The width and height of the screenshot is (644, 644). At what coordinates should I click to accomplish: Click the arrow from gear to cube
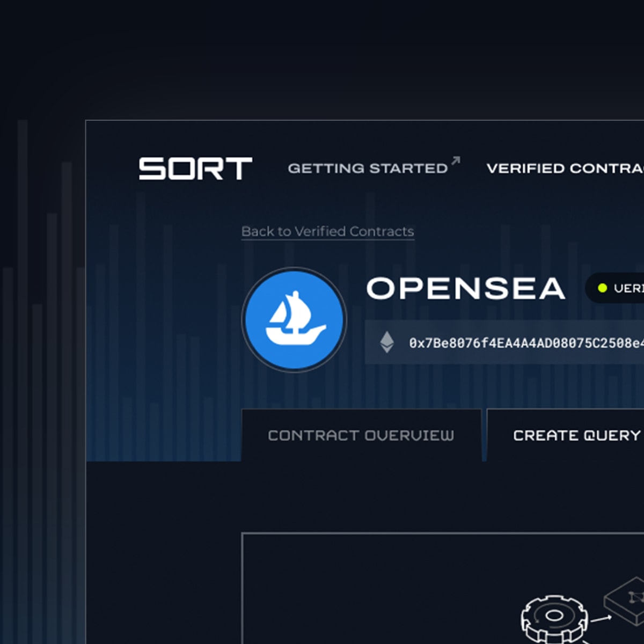tap(601, 618)
